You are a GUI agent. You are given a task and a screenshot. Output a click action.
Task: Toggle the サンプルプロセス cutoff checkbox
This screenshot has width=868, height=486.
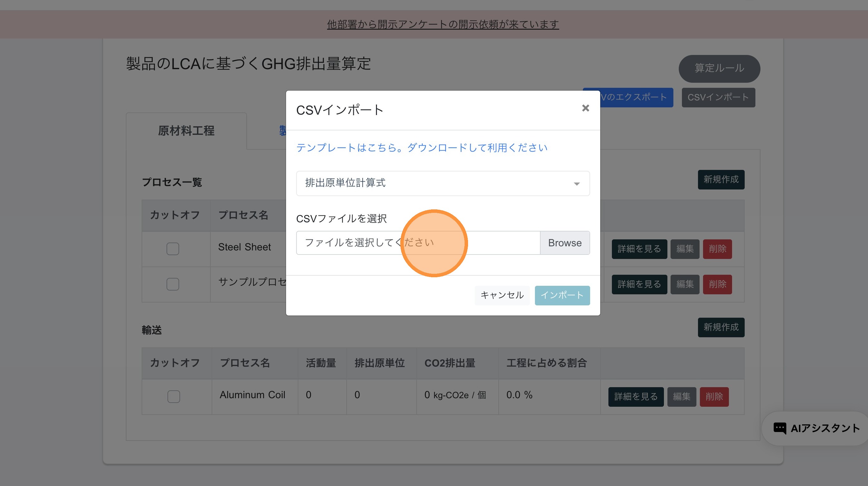pyautogui.click(x=173, y=284)
